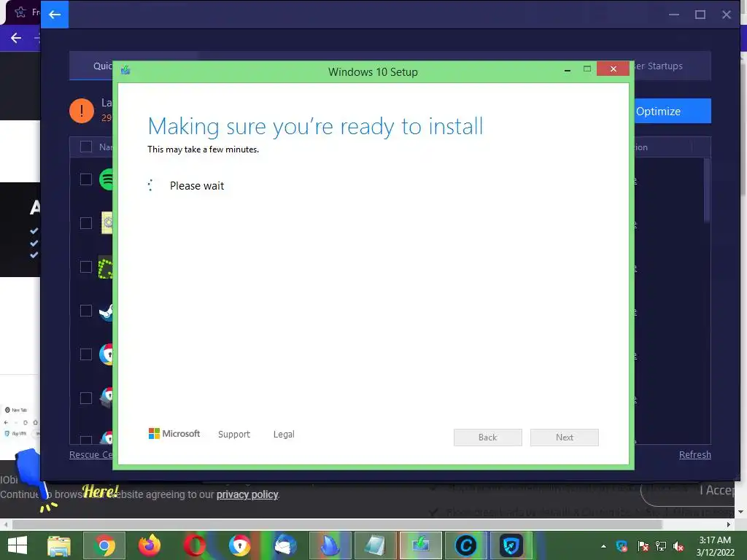Switch to Windows 10 Setup in the taskbar

pos(421,545)
